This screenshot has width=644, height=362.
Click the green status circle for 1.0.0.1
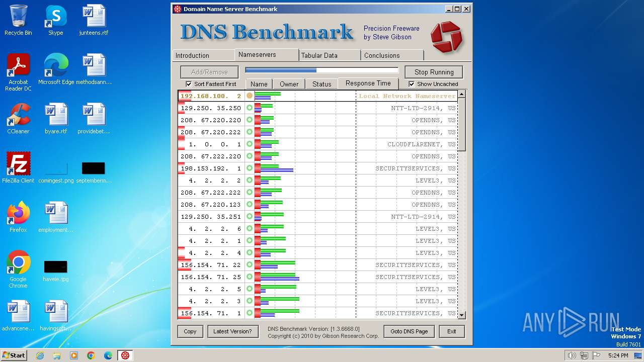coord(250,144)
